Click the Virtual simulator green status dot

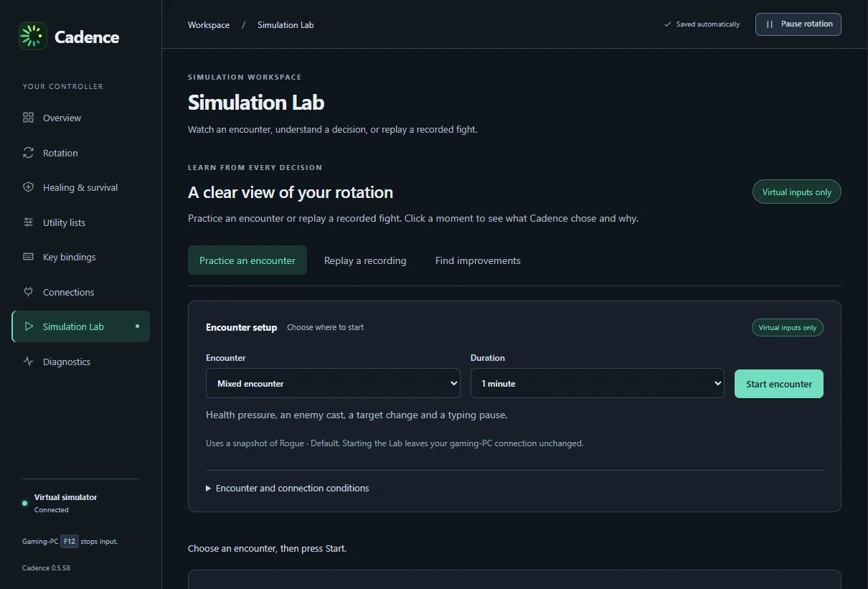pos(25,504)
